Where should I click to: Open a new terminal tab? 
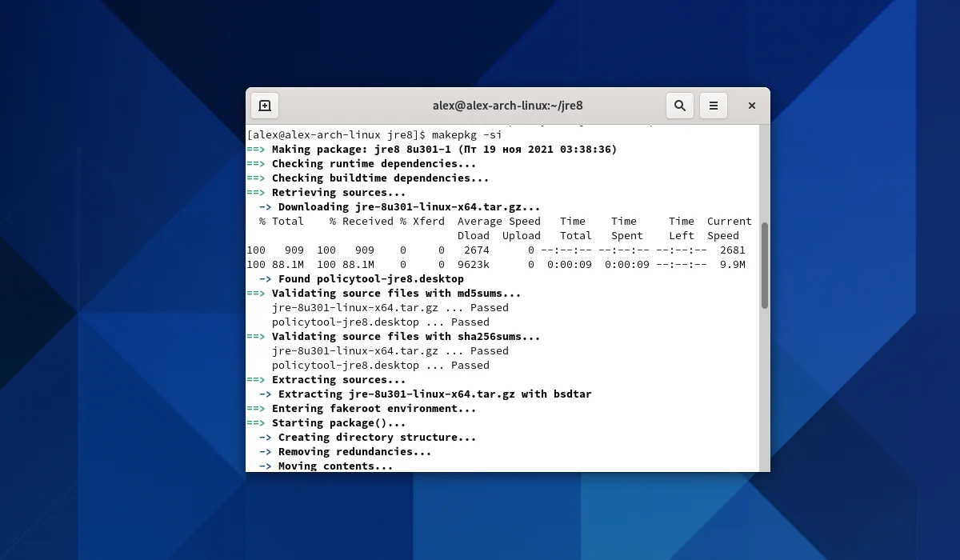coord(265,106)
